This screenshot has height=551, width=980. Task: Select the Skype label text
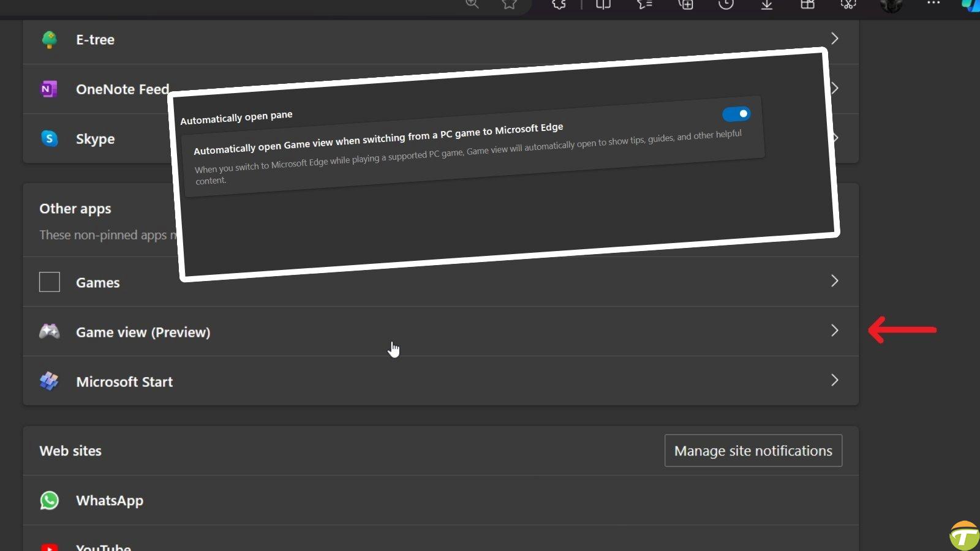[x=95, y=139]
